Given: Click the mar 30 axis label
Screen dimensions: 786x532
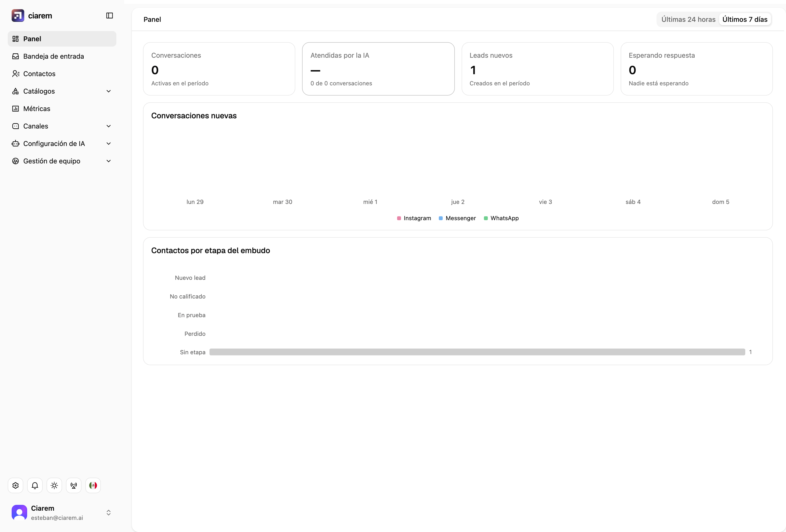Looking at the screenshot, I should (x=283, y=202).
